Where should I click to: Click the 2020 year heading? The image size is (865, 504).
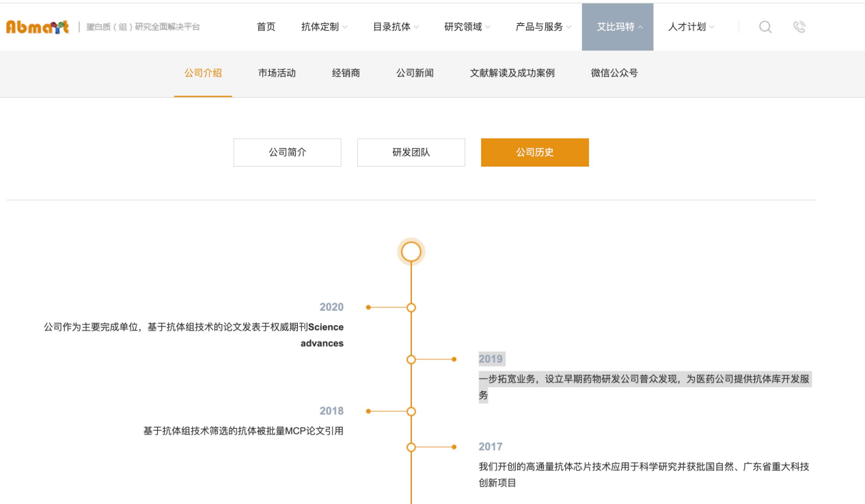pos(331,307)
